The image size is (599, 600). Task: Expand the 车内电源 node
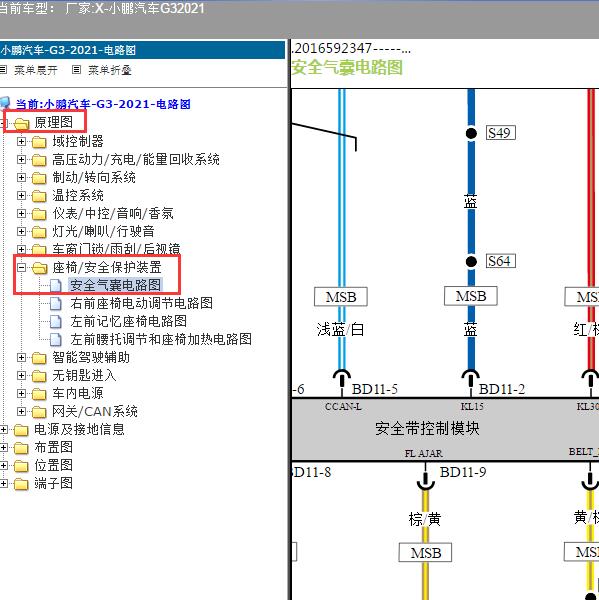pyautogui.click(x=21, y=393)
